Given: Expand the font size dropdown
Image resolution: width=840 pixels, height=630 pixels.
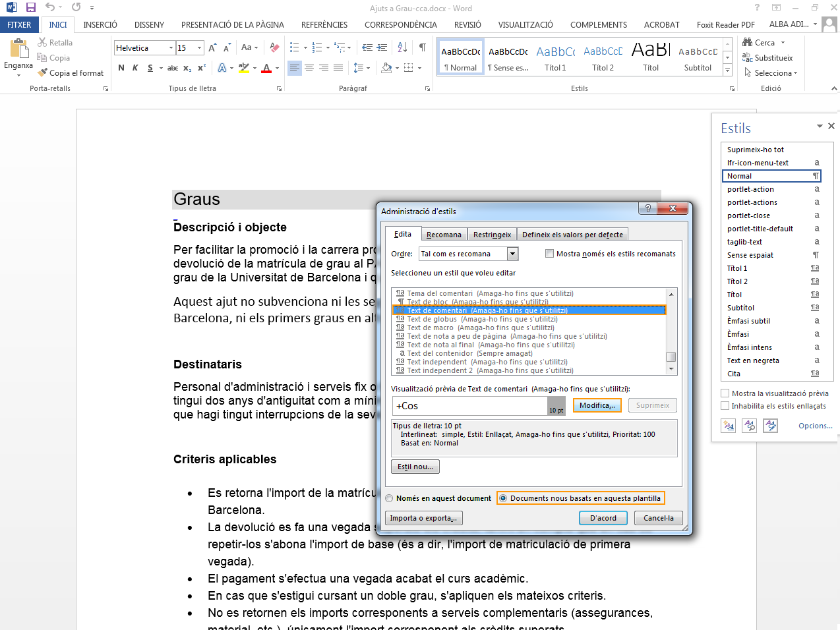Looking at the screenshot, I should (199, 48).
